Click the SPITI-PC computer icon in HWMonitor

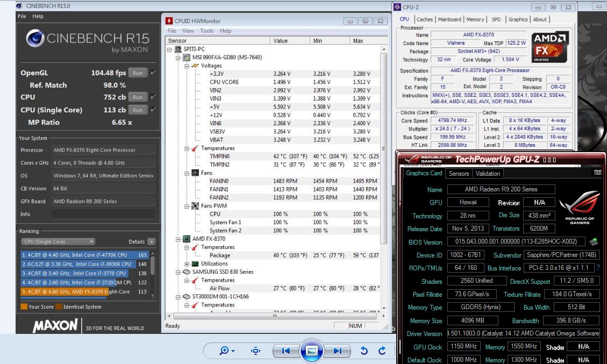pos(178,49)
